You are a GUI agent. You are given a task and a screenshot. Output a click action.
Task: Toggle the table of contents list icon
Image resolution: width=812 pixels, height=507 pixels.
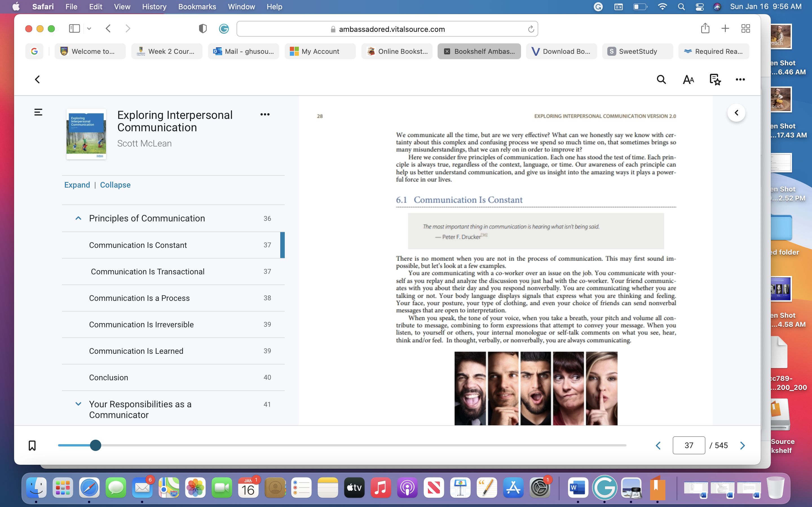[x=38, y=112]
